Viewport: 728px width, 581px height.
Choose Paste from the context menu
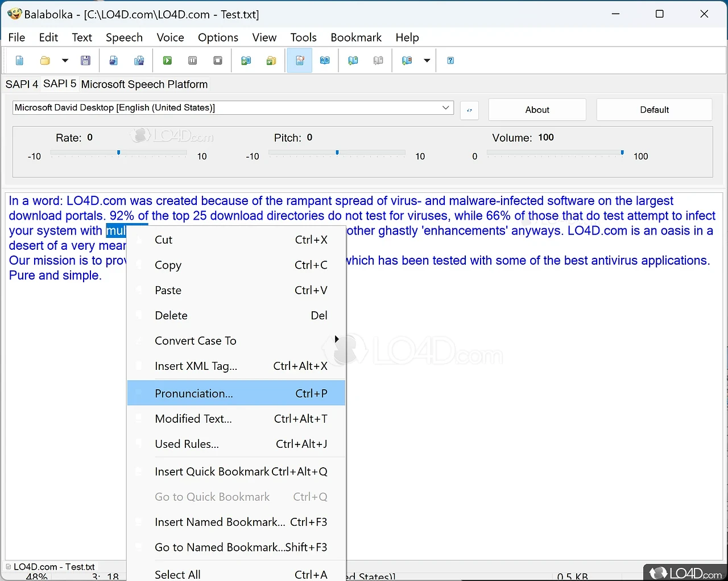tap(236, 290)
